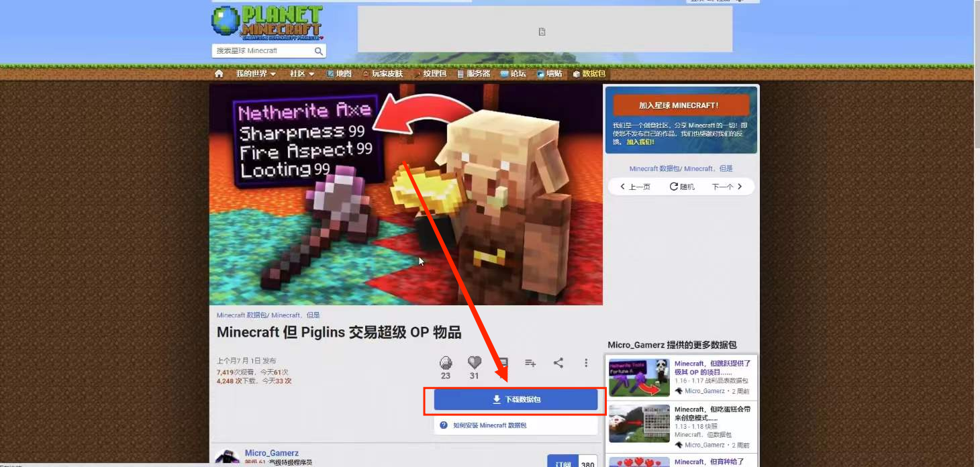Open the three-dot more options menu

point(586,363)
